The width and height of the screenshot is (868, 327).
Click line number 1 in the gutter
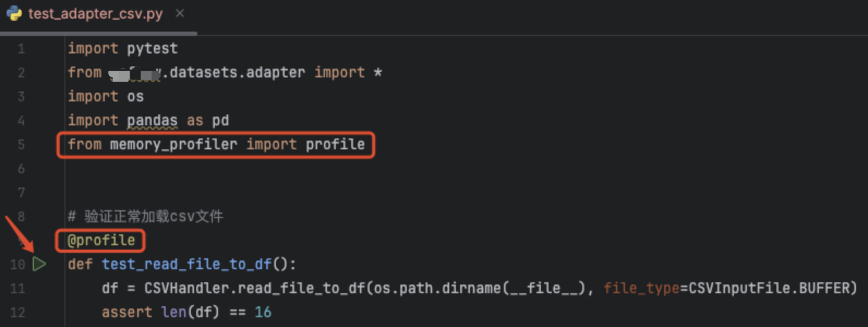(21, 49)
